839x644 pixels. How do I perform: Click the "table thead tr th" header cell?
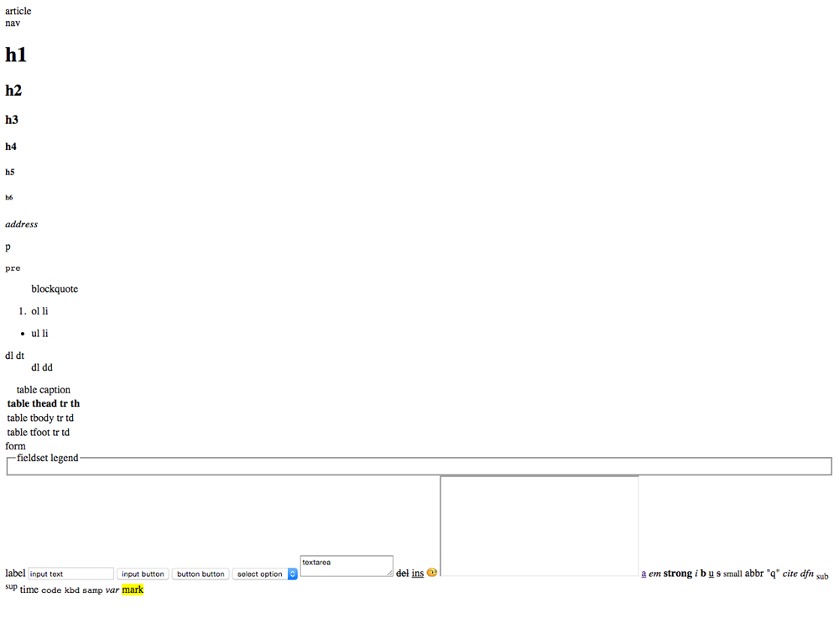click(x=44, y=403)
